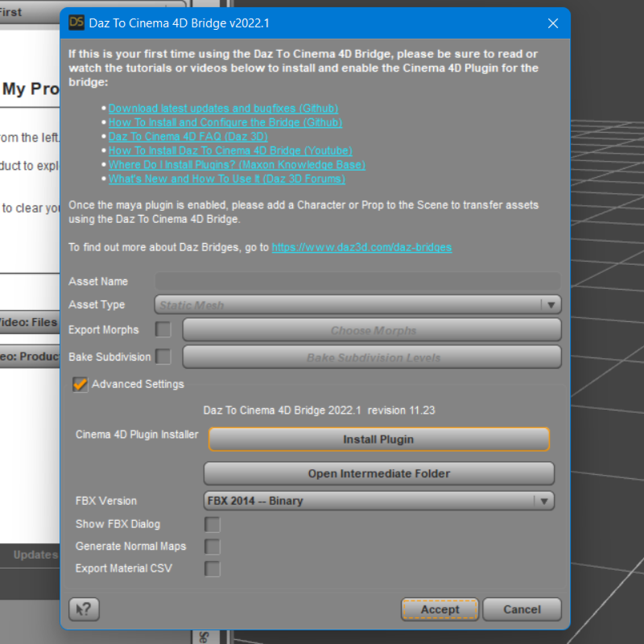This screenshot has height=644, width=644.
Task: Click the Bake Subdivision Levels button
Action: click(372, 357)
